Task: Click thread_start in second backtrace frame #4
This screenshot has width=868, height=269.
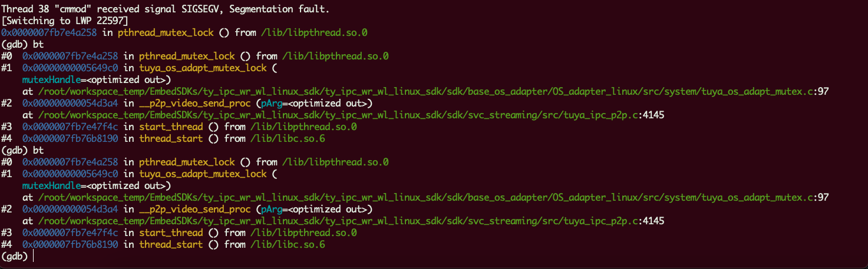Action: (171, 245)
